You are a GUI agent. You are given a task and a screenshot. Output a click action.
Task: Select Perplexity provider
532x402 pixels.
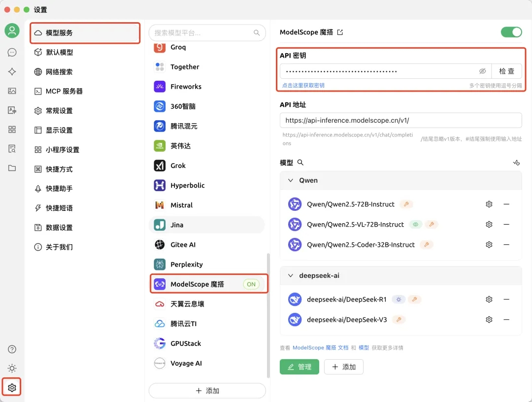click(x=207, y=264)
